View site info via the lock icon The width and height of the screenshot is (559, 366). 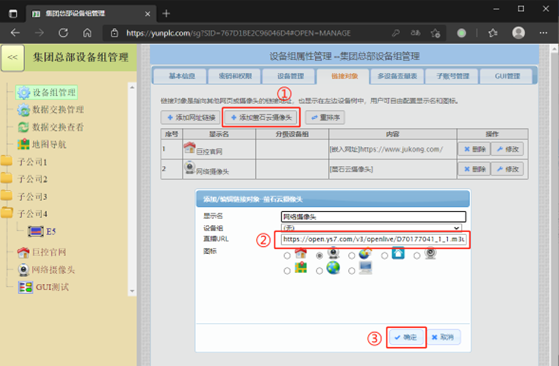click(114, 33)
